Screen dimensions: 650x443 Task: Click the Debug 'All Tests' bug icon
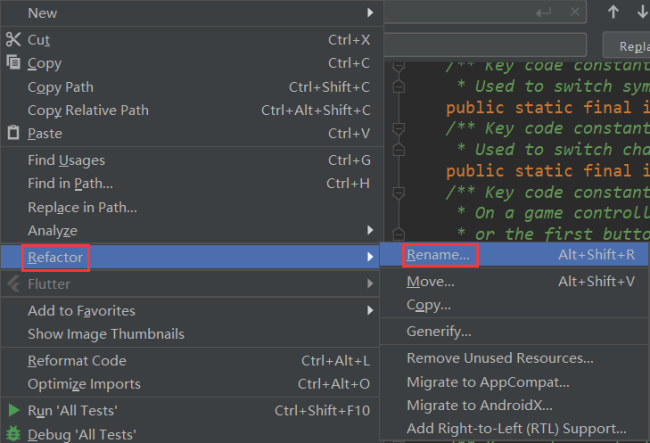(13, 434)
